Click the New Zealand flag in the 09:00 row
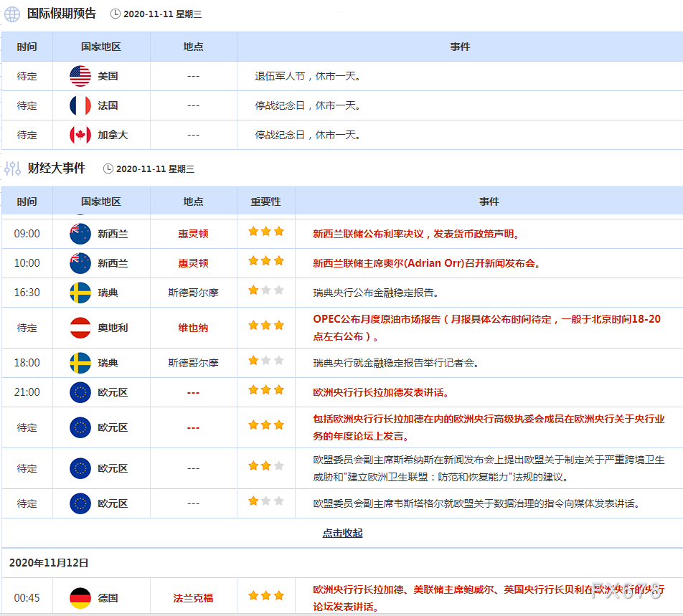 coord(80,234)
